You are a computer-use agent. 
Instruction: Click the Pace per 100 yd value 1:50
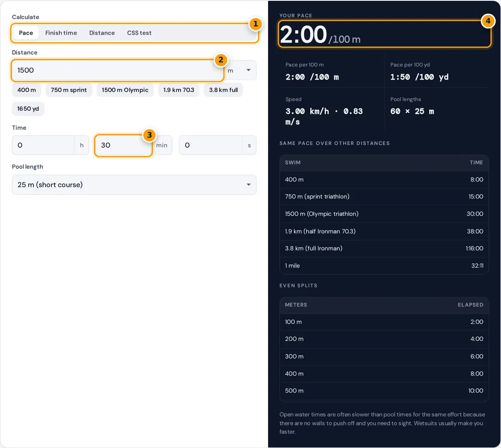[x=419, y=77]
